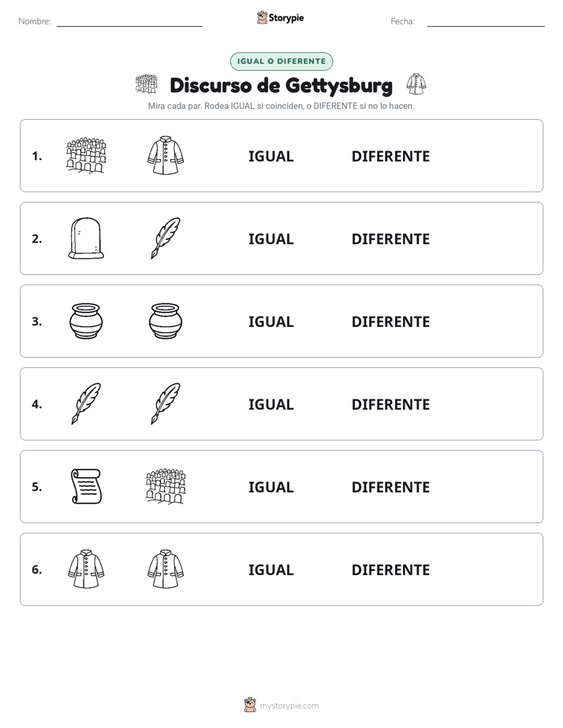Click the Storypie logo at top
Image resolution: width=563 pixels, height=728 pixels.
click(x=281, y=17)
